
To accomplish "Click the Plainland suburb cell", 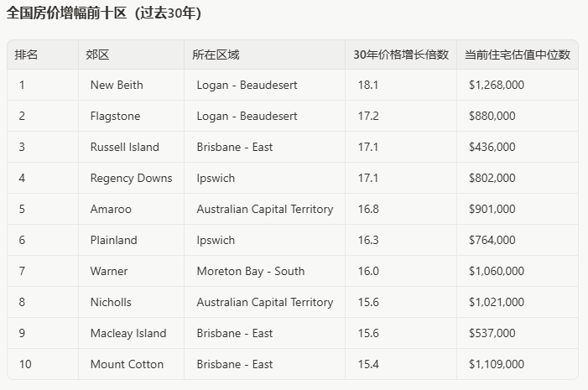I will pos(113,241).
